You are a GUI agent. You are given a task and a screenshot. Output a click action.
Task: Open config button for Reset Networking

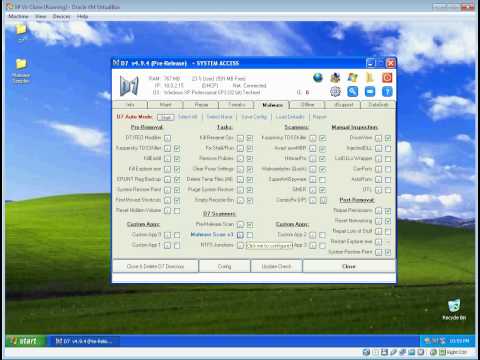(x=378, y=221)
